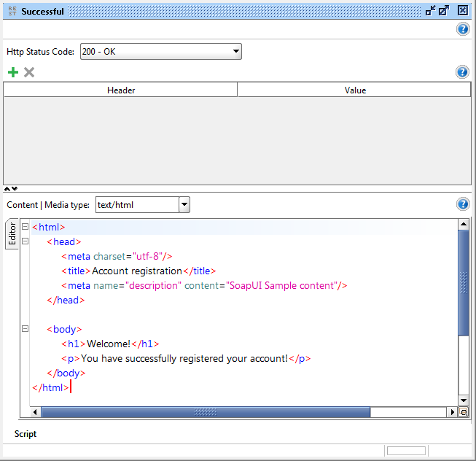The image size is (476, 461).
Task: Detach the Successful window with restore icon
Action: (430, 10)
